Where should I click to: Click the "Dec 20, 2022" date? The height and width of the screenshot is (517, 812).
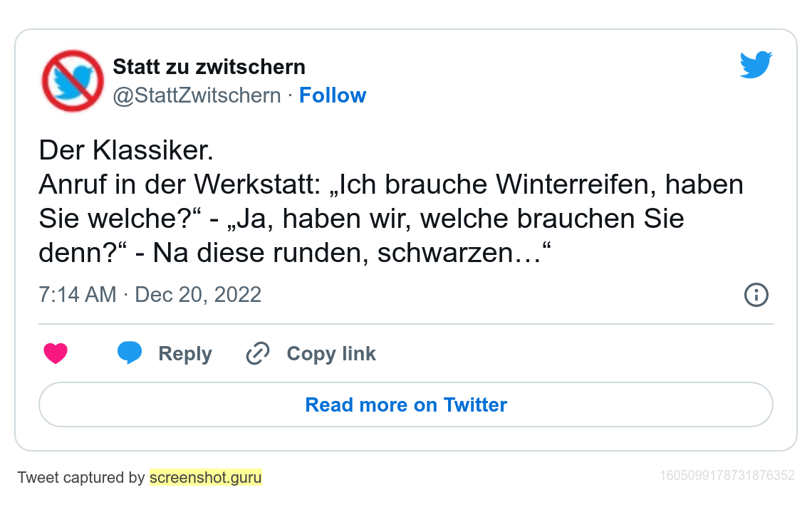click(x=198, y=294)
